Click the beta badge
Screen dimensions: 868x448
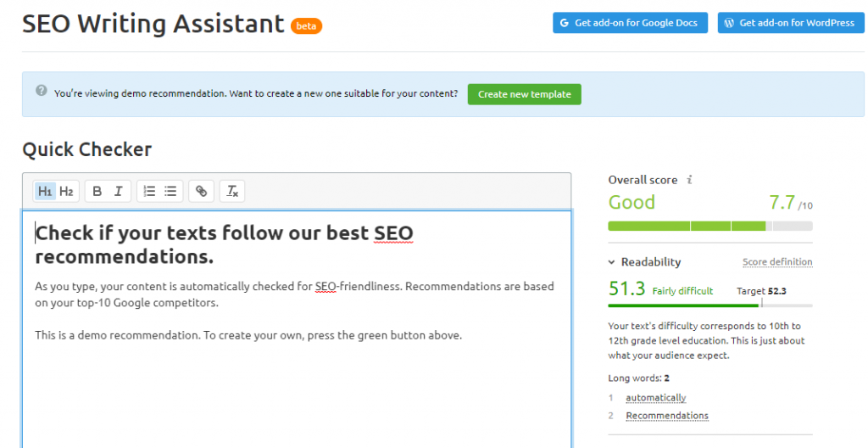pyautogui.click(x=306, y=25)
